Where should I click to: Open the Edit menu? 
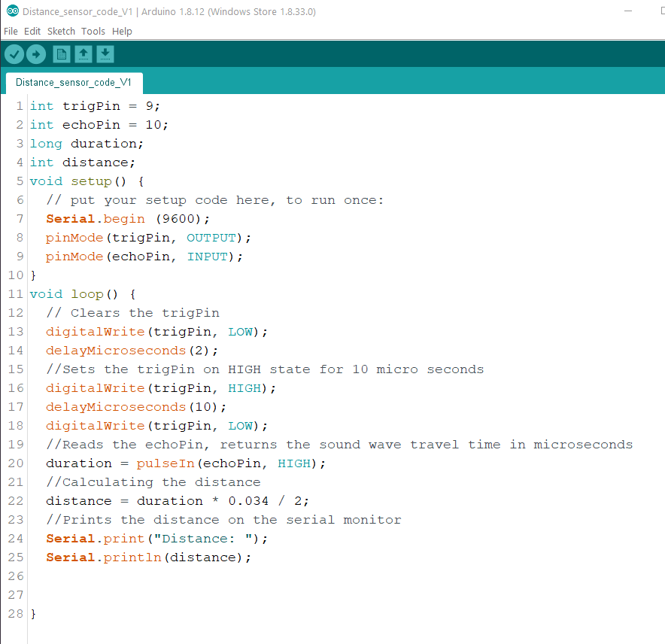point(32,31)
